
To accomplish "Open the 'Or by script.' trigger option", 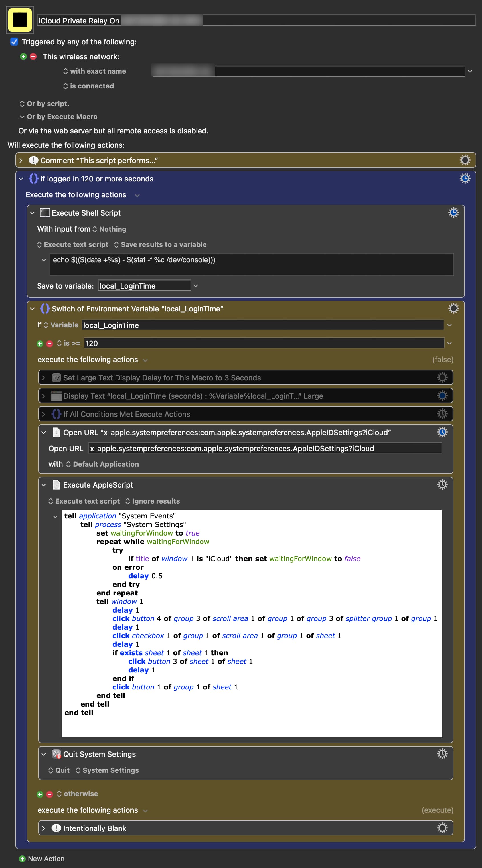I will pos(44,104).
